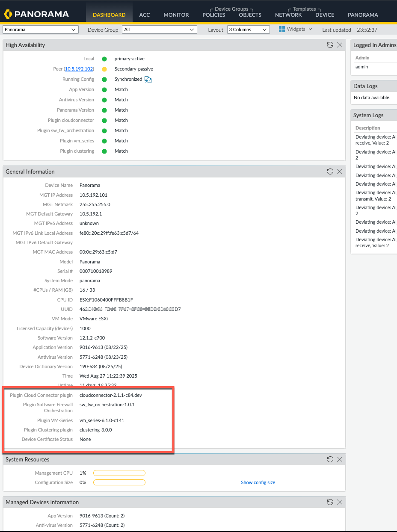Click the green dot for Plugin clustering
This screenshot has height=532, width=397.
104,151
